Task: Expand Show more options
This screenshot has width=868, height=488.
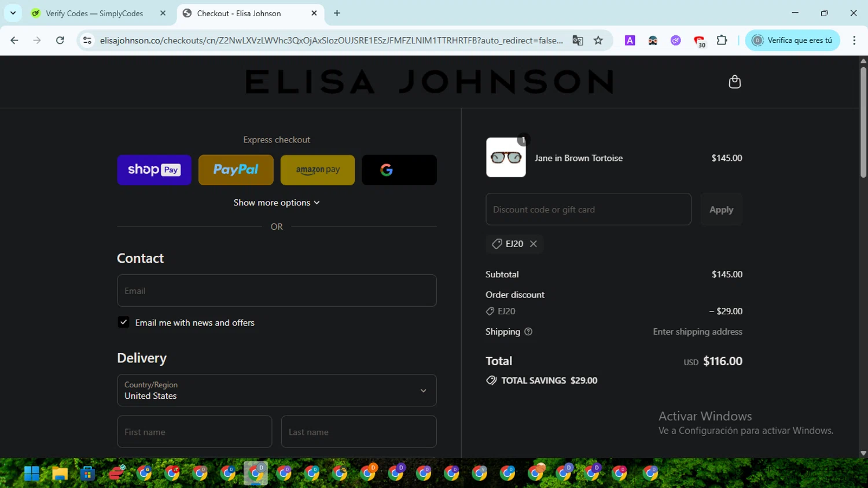Action: click(x=277, y=203)
